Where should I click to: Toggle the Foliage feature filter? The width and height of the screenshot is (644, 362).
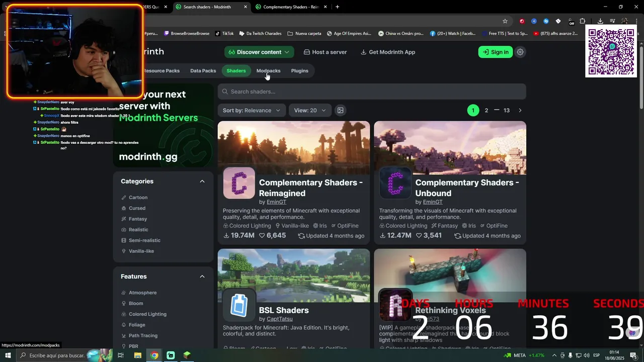click(x=133, y=325)
